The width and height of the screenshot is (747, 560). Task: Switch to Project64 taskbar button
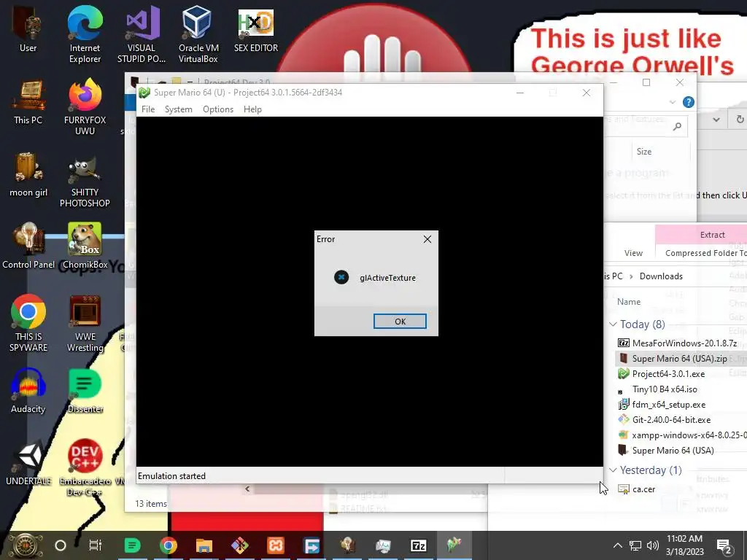pyautogui.click(x=454, y=545)
